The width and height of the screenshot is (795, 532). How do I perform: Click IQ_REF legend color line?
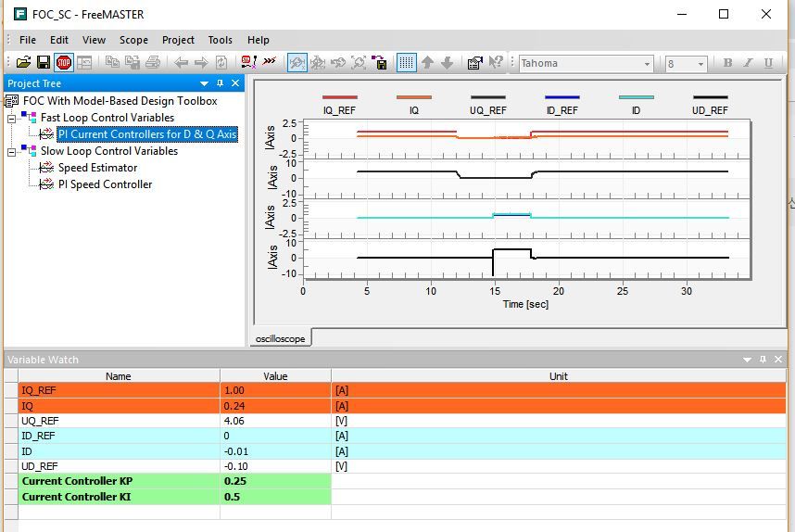(340, 97)
